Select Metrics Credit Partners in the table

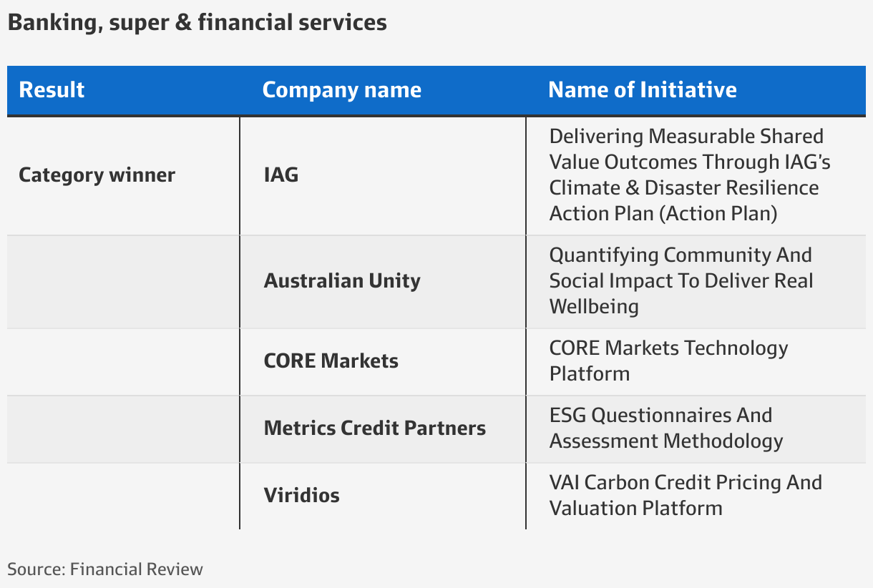[x=374, y=428]
